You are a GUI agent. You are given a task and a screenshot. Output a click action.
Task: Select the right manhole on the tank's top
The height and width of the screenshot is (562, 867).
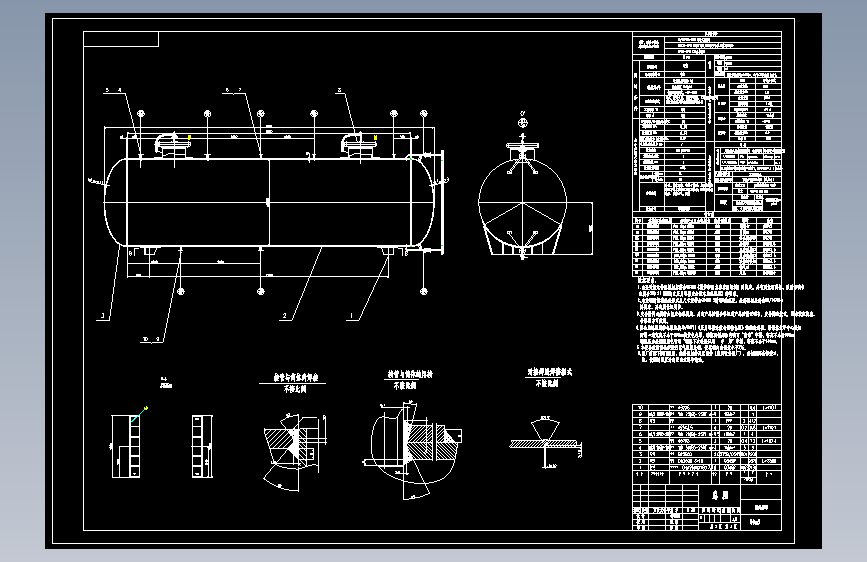(x=358, y=147)
